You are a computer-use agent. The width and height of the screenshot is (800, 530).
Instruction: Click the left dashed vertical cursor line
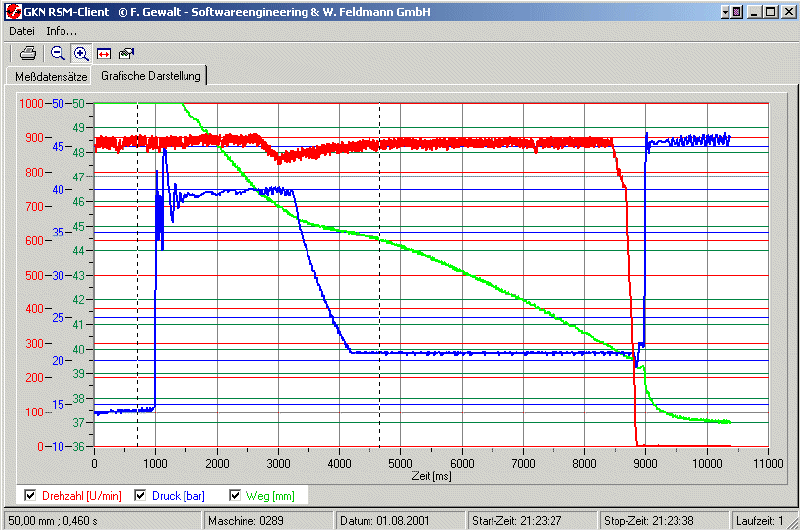point(137,300)
